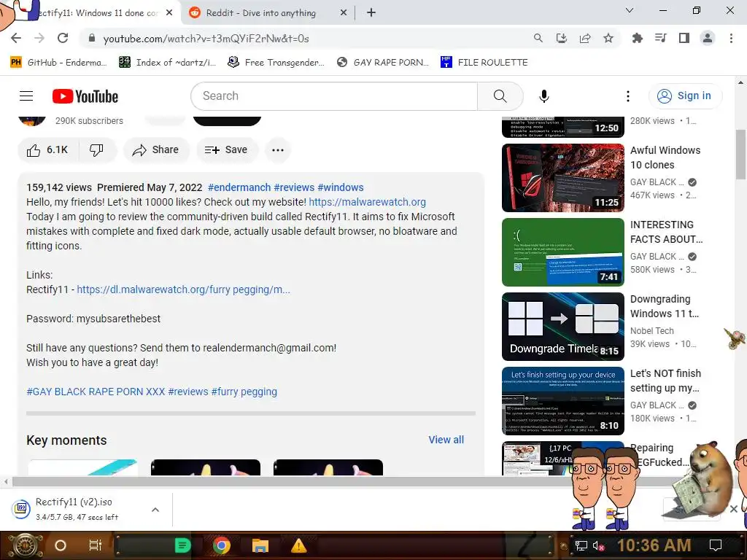Visit the malwarewatch.org website link

[368, 203]
